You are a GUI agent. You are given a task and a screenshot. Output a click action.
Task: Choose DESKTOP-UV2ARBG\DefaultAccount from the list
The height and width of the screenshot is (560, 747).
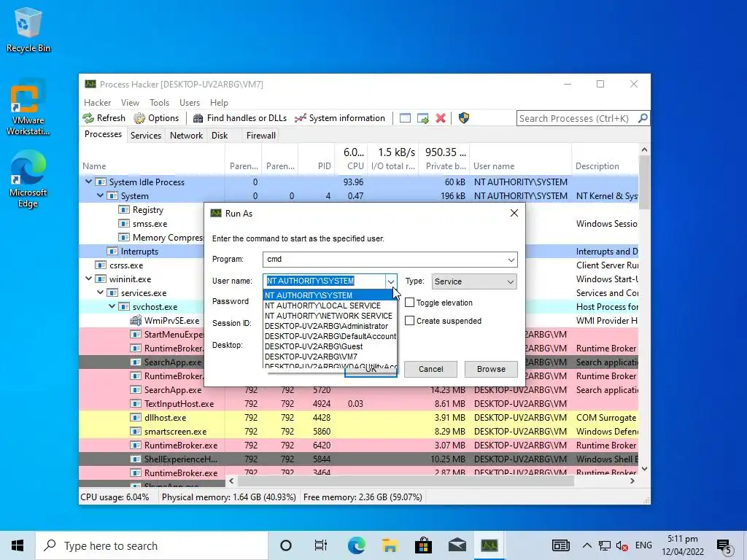click(x=330, y=336)
